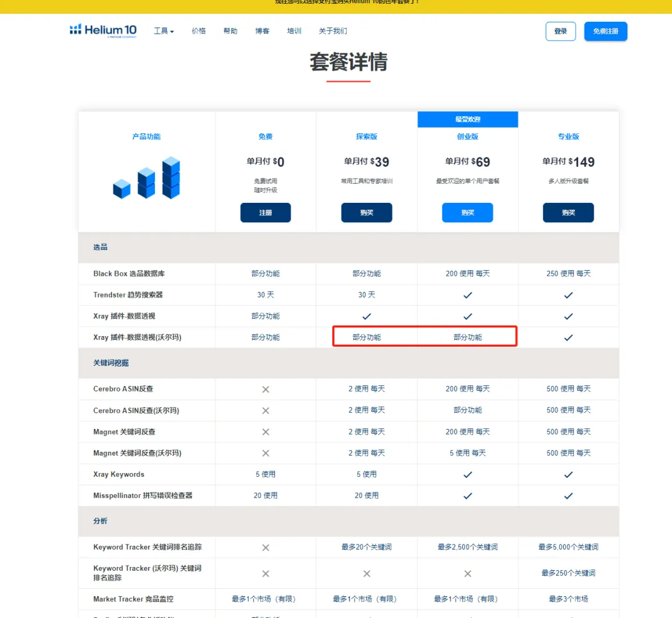Click Trendster 趋势搜索器 row label
The width and height of the screenshot is (672, 618).
128,295
